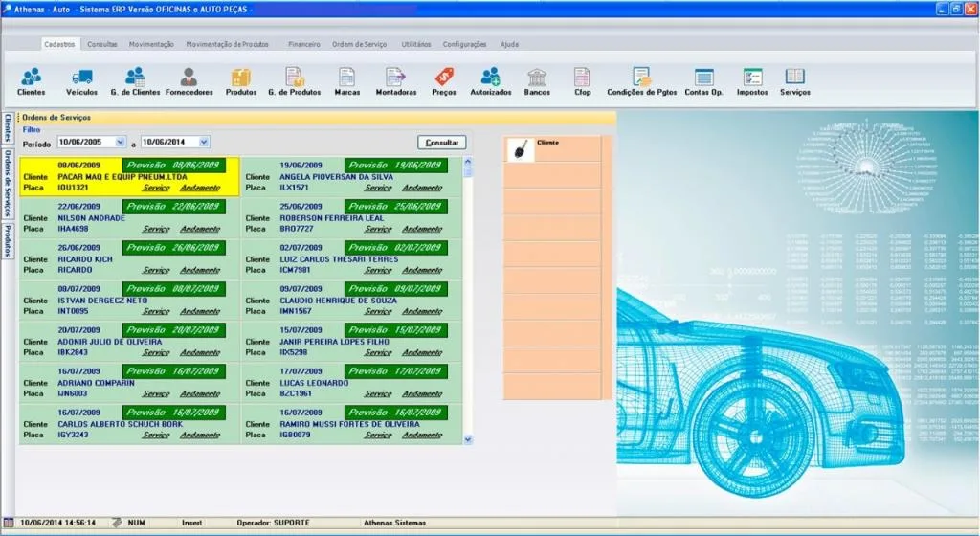This screenshot has height=536, width=980.
Task: Expand the start date 10/06/2005 dropdown
Action: 120,143
